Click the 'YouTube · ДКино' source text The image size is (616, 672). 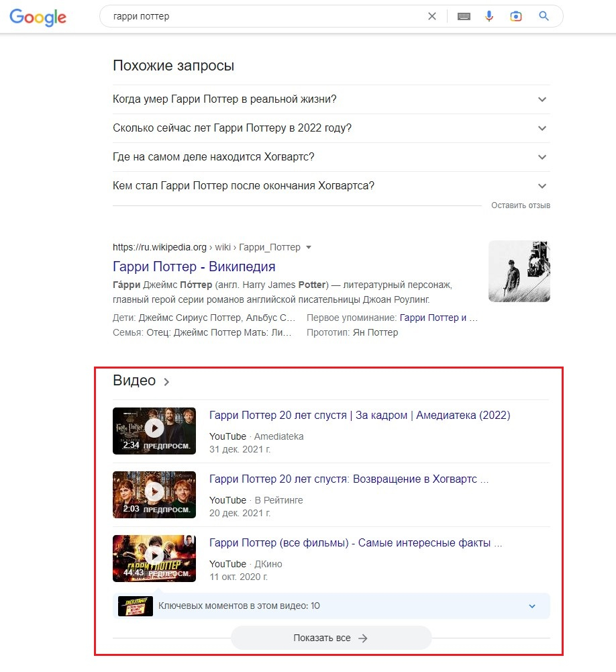tap(246, 564)
